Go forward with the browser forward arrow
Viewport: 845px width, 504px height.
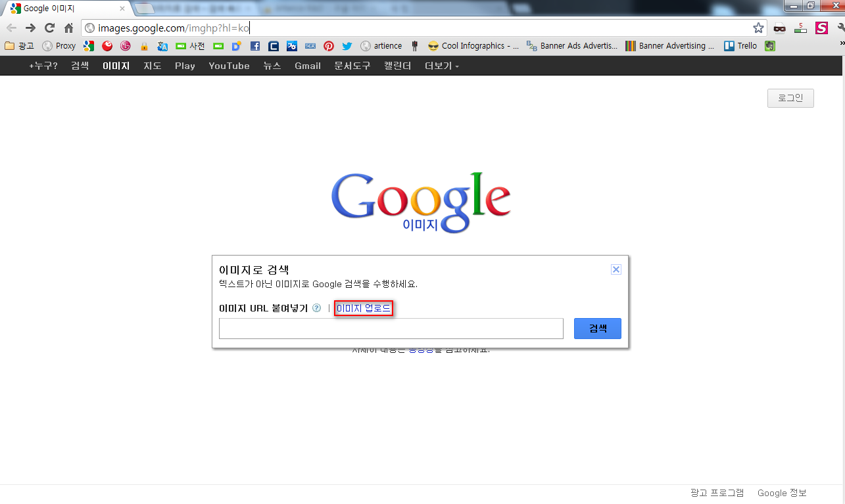click(x=30, y=28)
